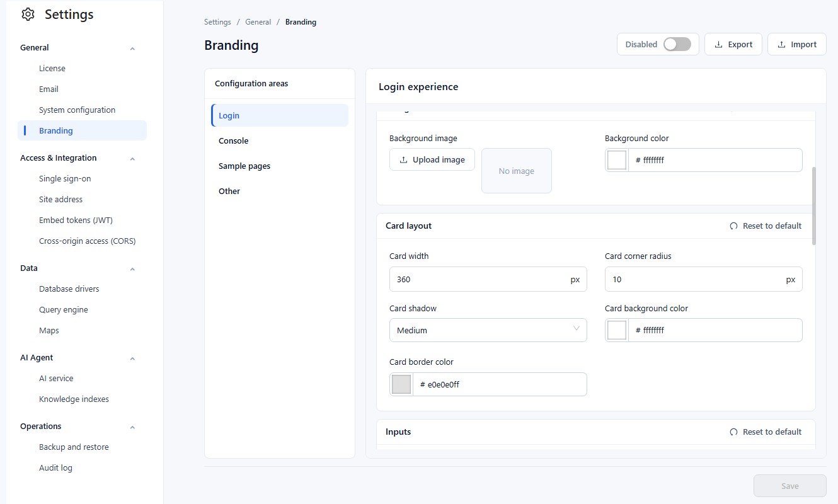The image size is (838, 504).
Task: Click the Background color hex field
Action: [x=715, y=160]
